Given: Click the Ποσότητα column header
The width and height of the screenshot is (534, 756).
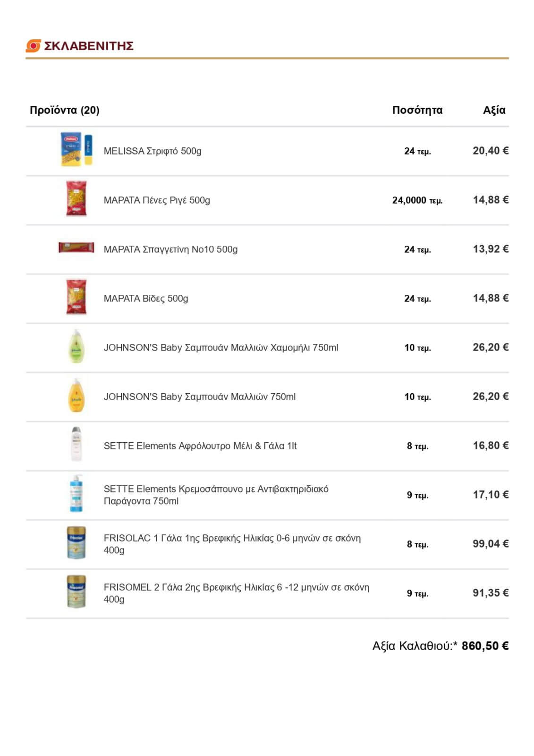Looking at the screenshot, I should (417, 110).
